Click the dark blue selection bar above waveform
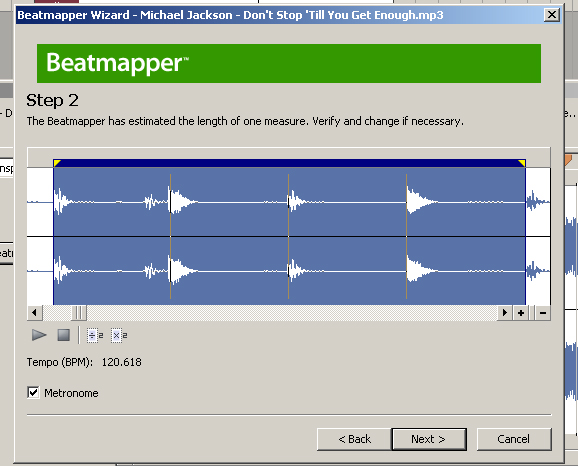The height and width of the screenshot is (466, 578). pos(289,163)
